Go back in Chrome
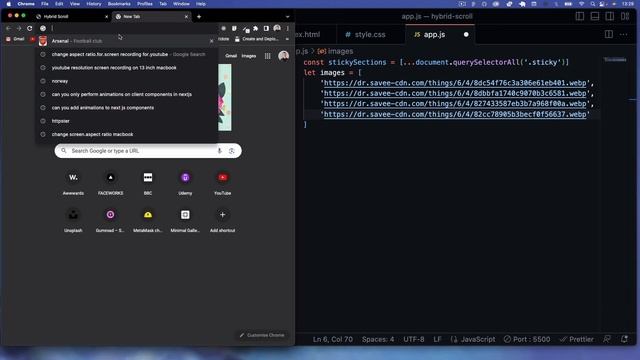Image resolution: width=640 pixels, height=360 pixels. [8, 29]
